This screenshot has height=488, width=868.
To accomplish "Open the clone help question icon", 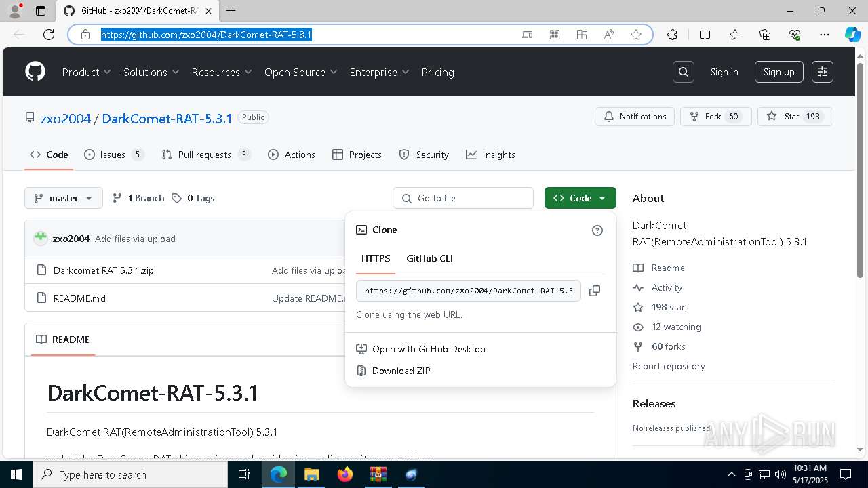I will point(597,230).
